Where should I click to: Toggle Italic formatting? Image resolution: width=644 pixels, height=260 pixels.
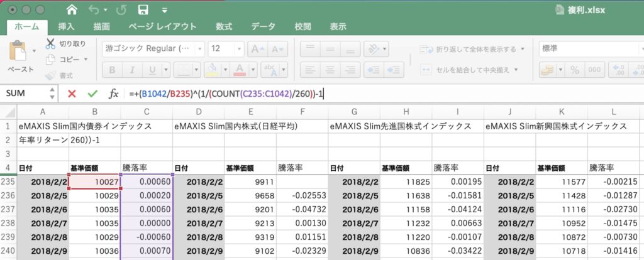(x=132, y=70)
